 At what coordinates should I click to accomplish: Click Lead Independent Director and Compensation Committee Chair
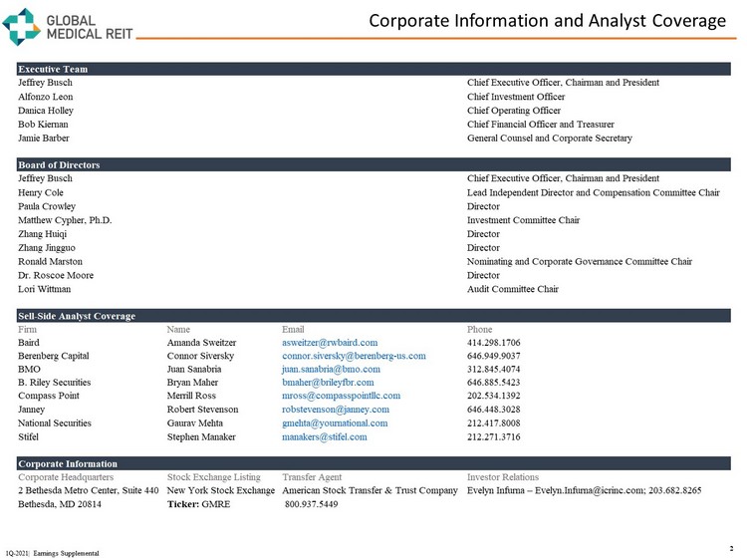click(594, 192)
